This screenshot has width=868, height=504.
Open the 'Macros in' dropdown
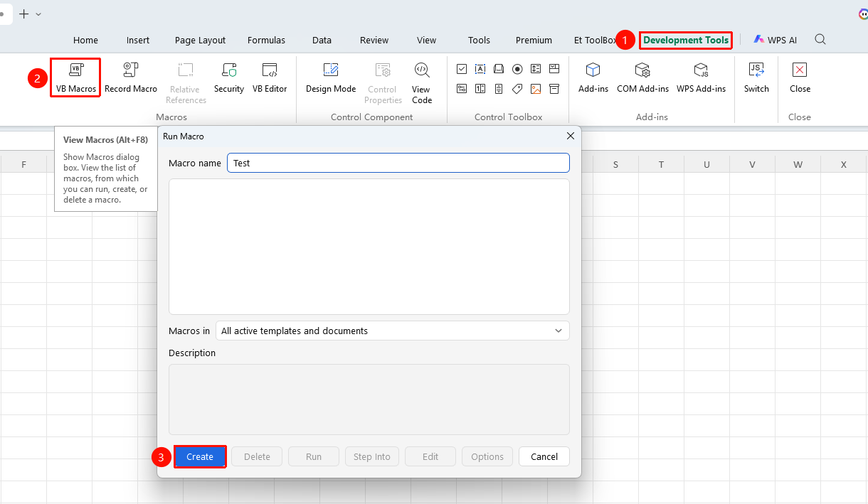click(393, 331)
